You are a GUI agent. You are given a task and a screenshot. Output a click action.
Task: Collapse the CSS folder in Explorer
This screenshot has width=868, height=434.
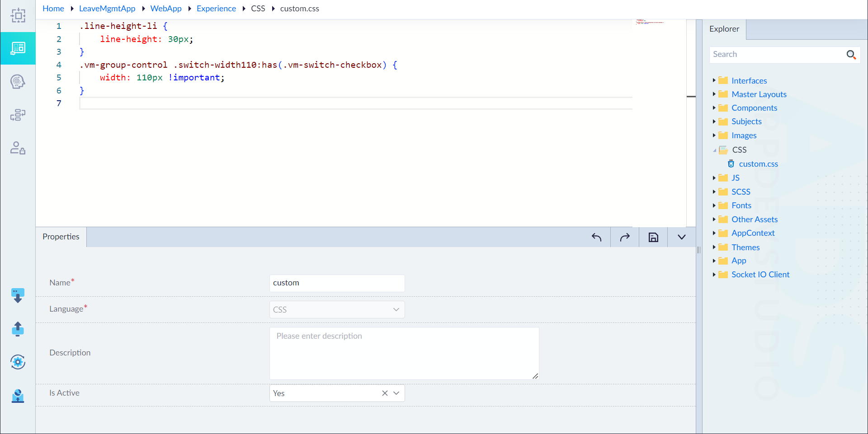point(714,150)
